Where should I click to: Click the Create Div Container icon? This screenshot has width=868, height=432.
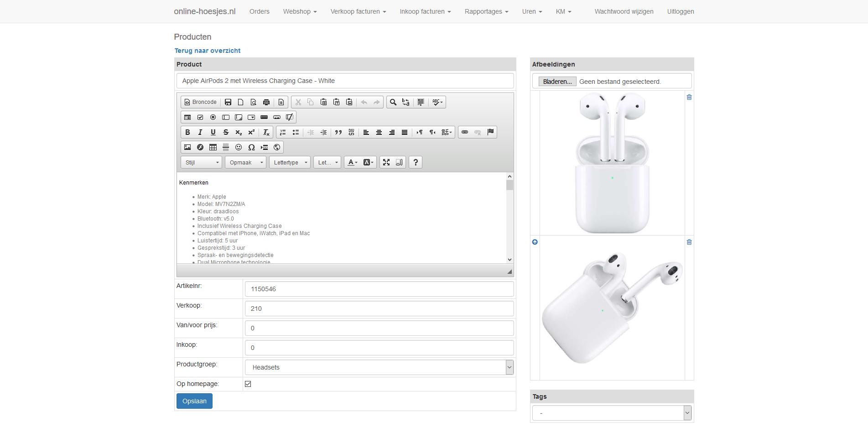coord(351,132)
